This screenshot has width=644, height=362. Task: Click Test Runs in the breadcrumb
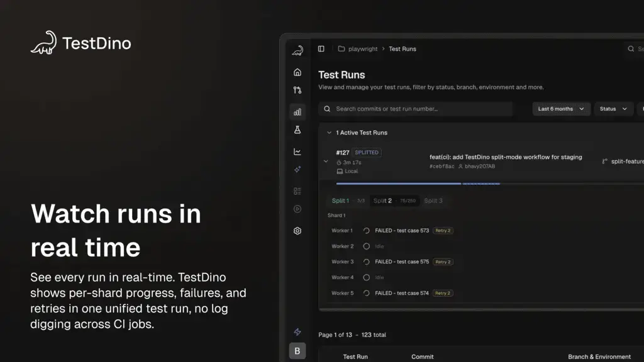tap(402, 49)
